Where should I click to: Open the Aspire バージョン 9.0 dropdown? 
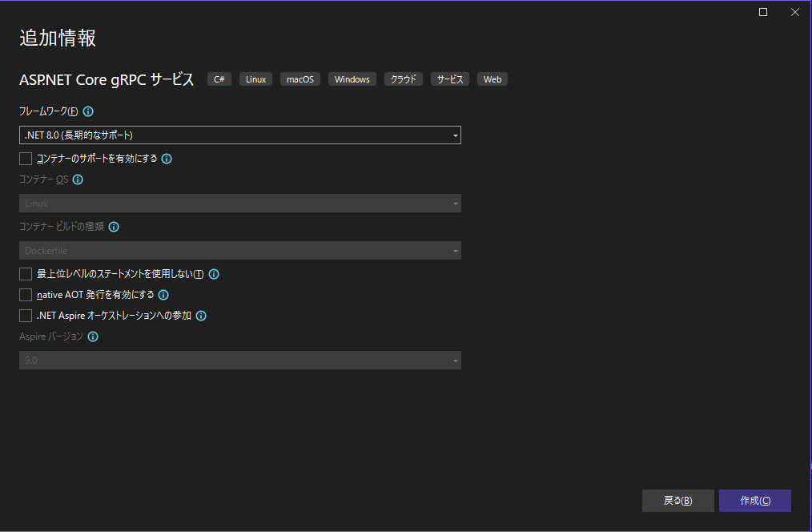(x=239, y=360)
